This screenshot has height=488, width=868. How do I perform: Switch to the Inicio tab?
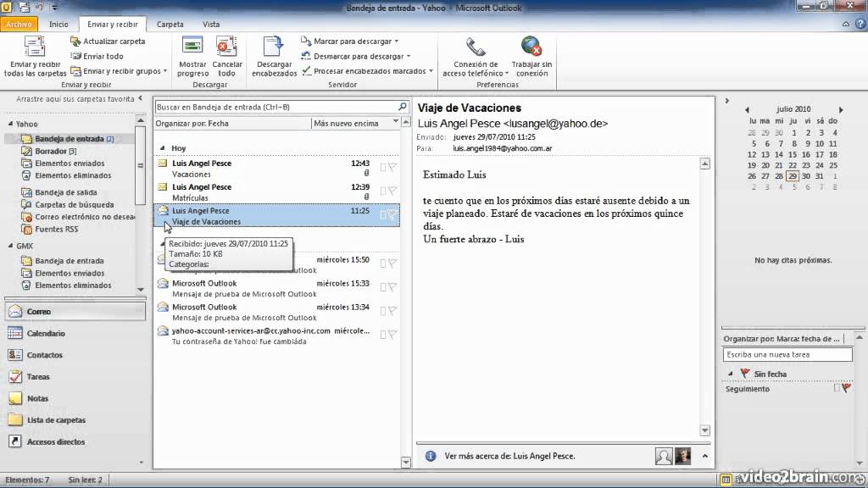[58, 25]
